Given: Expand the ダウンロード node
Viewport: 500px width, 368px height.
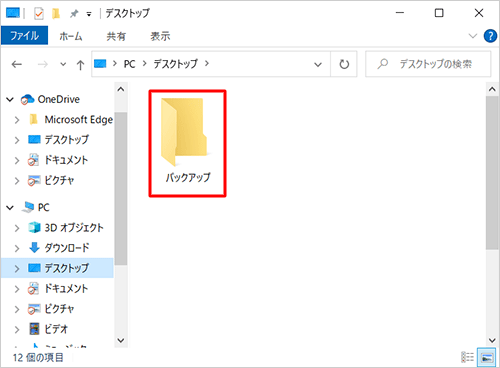Looking at the screenshot, I should (x=17, y=248).
